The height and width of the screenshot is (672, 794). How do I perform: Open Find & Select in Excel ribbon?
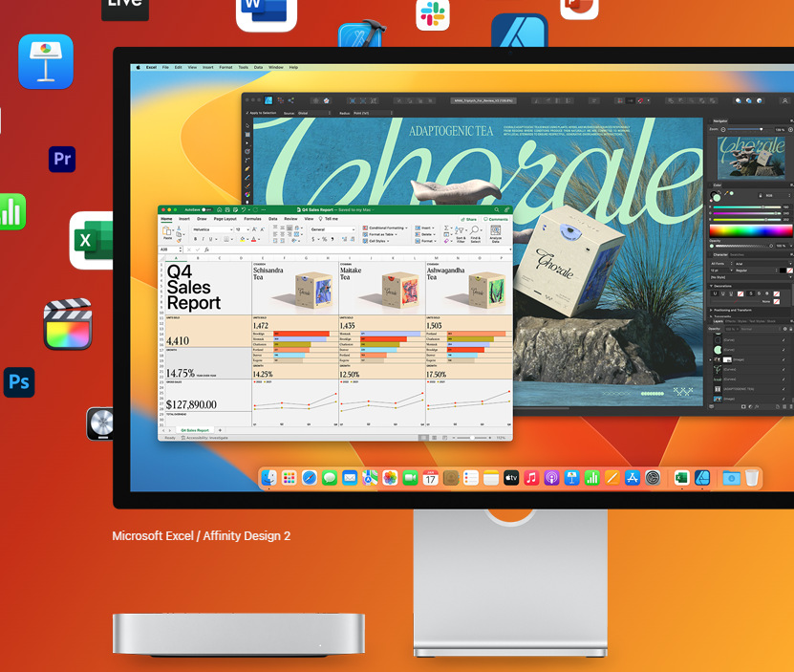[475, 234]
